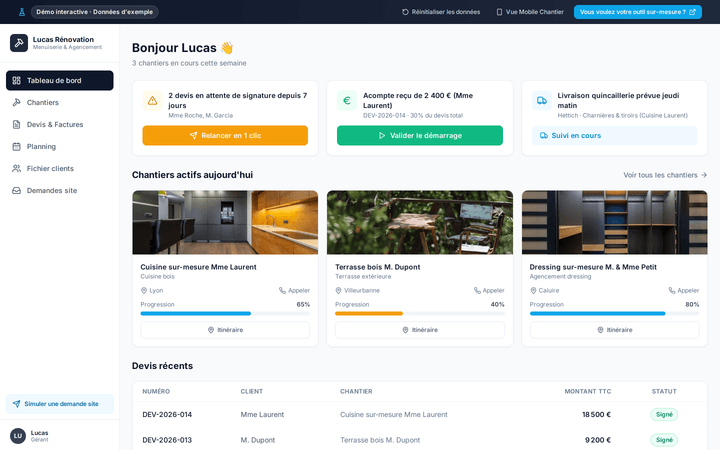The height and width of the screenshot is (450, 720).
Task: Click the euro icon on acompte card
Action: (x=347, y=101)
